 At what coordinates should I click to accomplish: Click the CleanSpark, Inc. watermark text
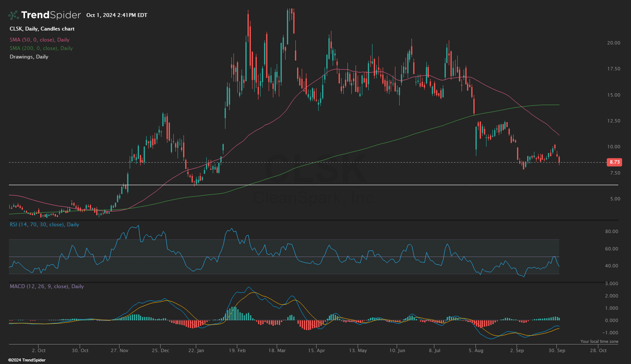tap(314, 197)
